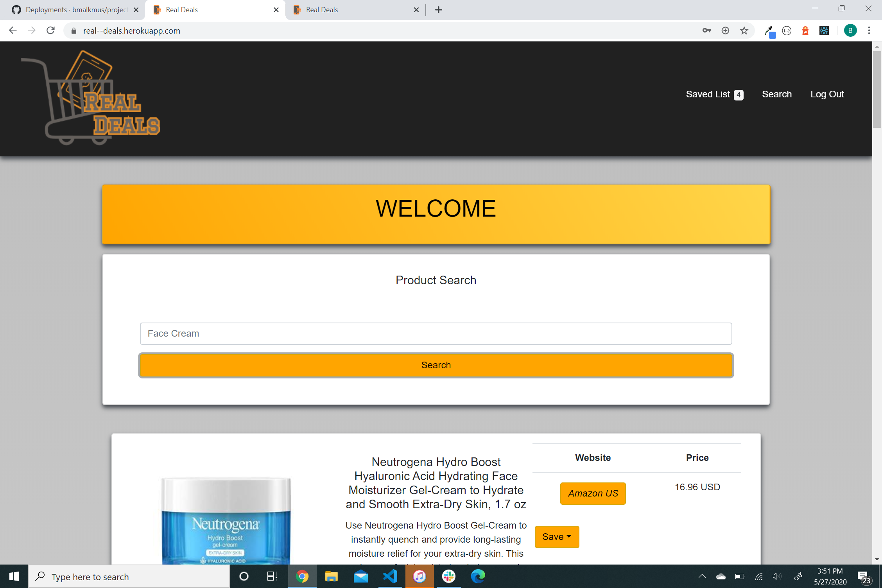Open the Chrome profile B avatar

coord(850,30)
